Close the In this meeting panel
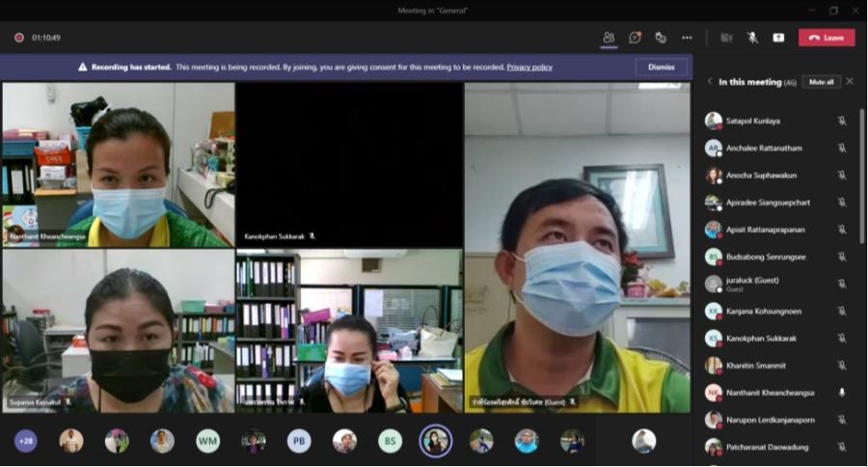 850,82
